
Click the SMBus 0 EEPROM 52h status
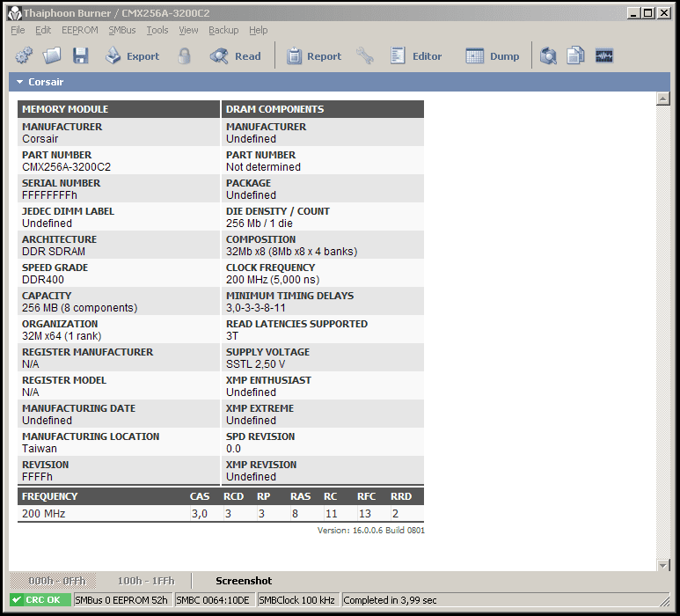pyautogui.click(x=123, y=600)
